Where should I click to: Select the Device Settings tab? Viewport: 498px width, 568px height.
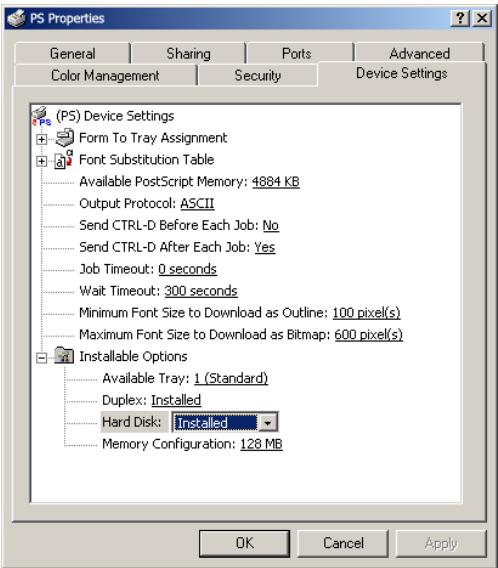[402, 74]
